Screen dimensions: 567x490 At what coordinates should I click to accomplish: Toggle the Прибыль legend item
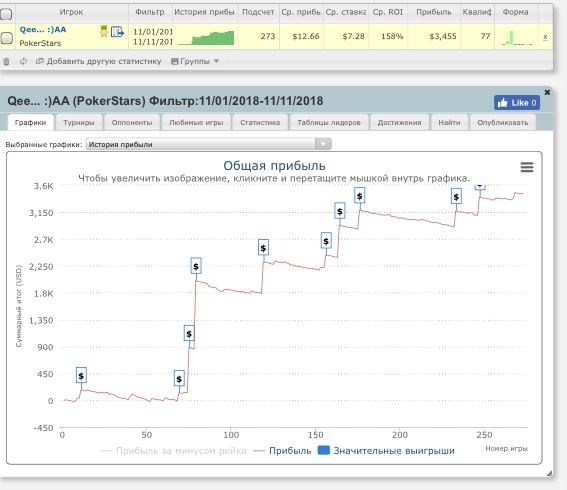click(282, 451)
